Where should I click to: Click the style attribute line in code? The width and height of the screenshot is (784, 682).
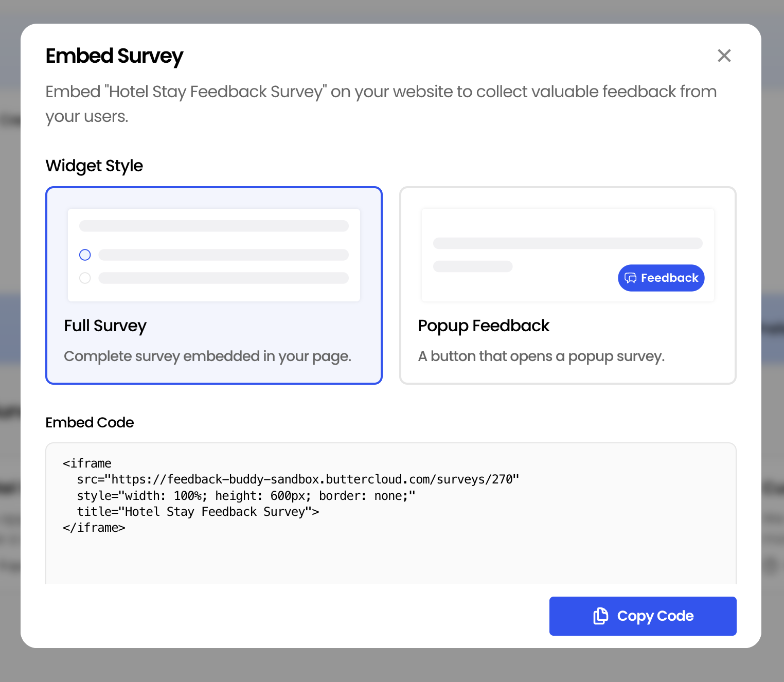pyautogui.click(x=246, y=496)
